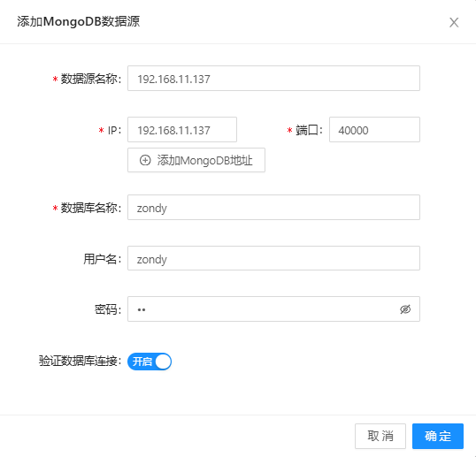Toggle the 验证数据库连接 switch off

click(x=150, y=362)
